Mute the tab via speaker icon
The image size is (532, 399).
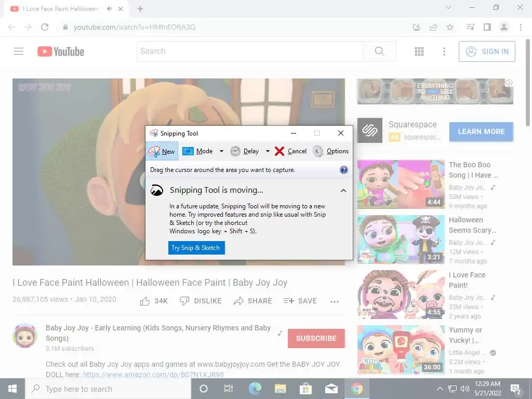109,9
